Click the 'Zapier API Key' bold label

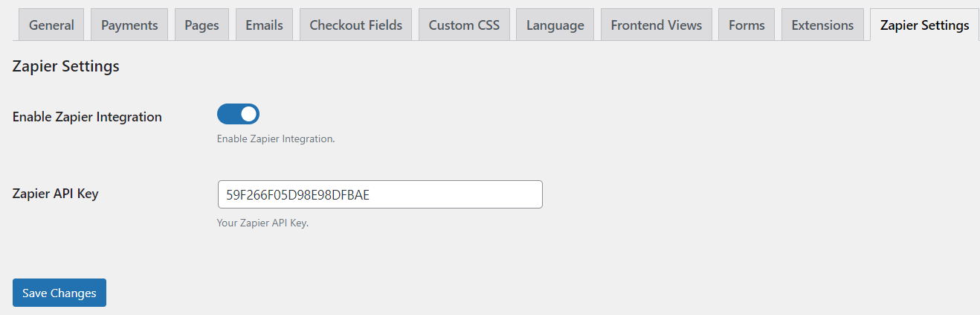(56, 194)
